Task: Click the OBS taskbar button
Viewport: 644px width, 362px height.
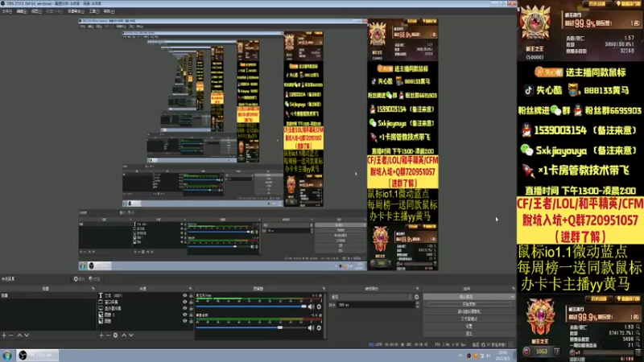Action: click(x=37, y=356)
